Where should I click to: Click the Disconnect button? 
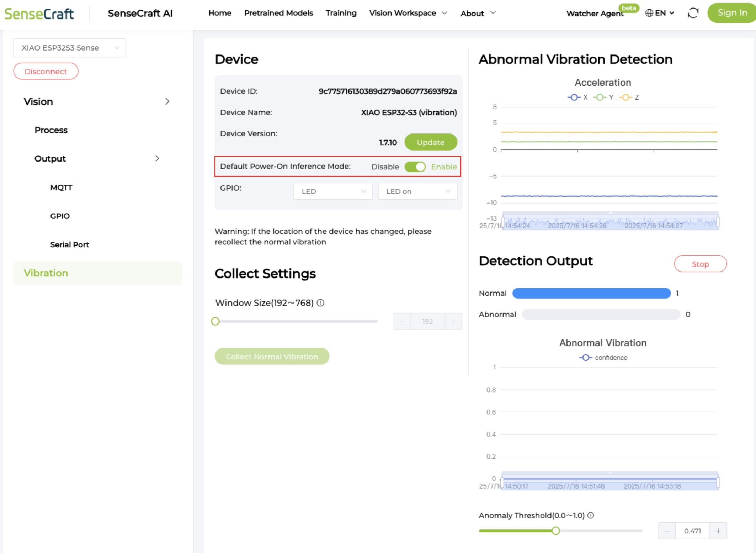[46, 71]
